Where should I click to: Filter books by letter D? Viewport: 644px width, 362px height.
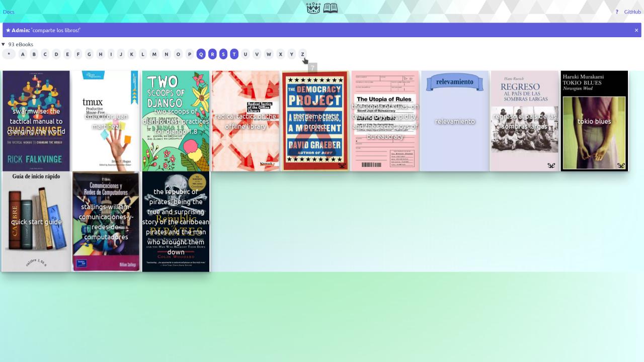coord(56,54)
